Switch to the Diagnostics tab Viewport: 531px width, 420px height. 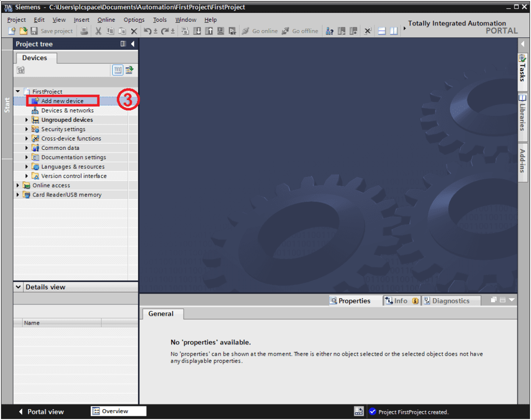tap(446, 301)
